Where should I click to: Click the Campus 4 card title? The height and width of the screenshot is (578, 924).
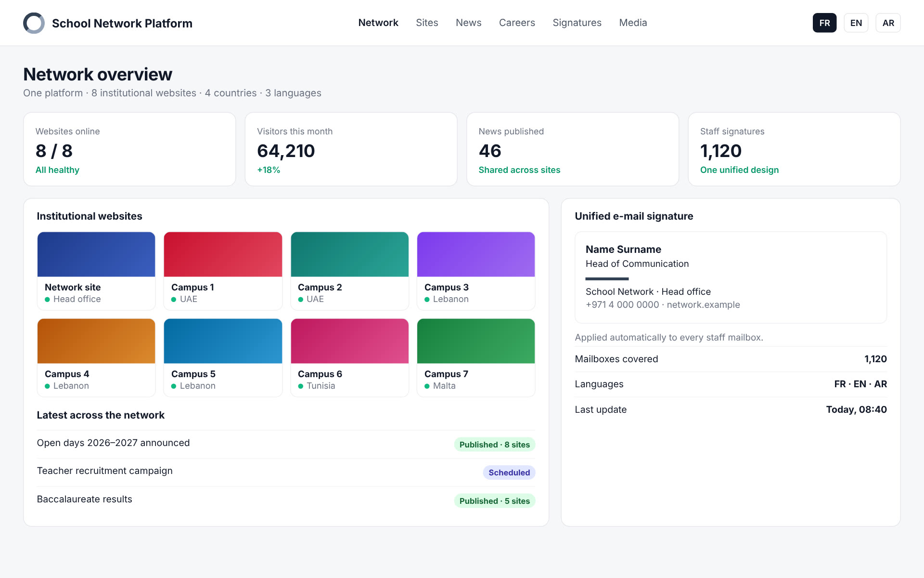(67, 374)
